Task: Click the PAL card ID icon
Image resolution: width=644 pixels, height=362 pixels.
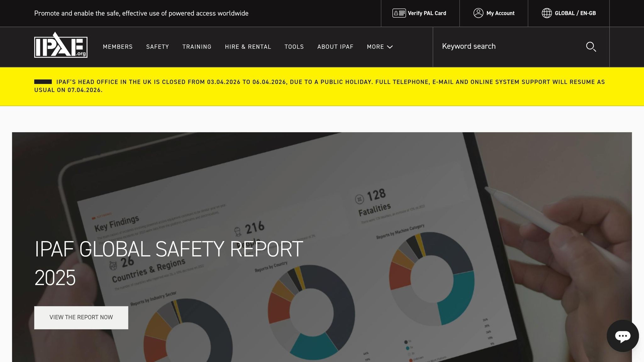Action: [x=399, y=13]
